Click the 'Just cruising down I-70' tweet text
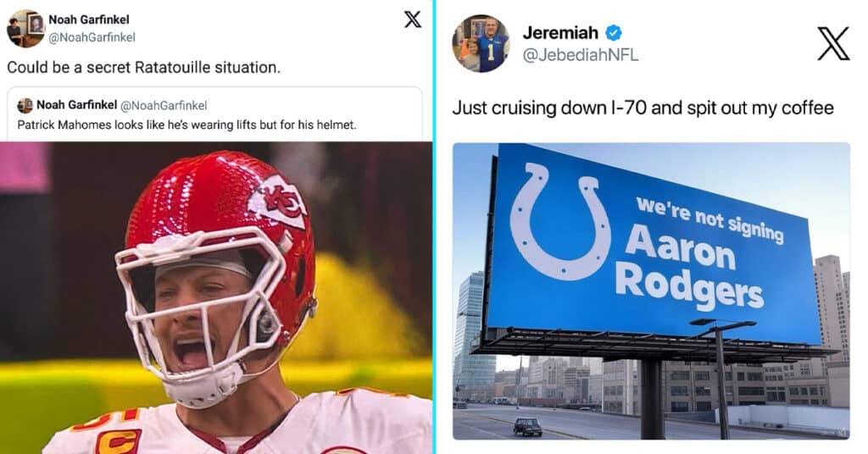The image size is (868, 454). tap(643, 108)
